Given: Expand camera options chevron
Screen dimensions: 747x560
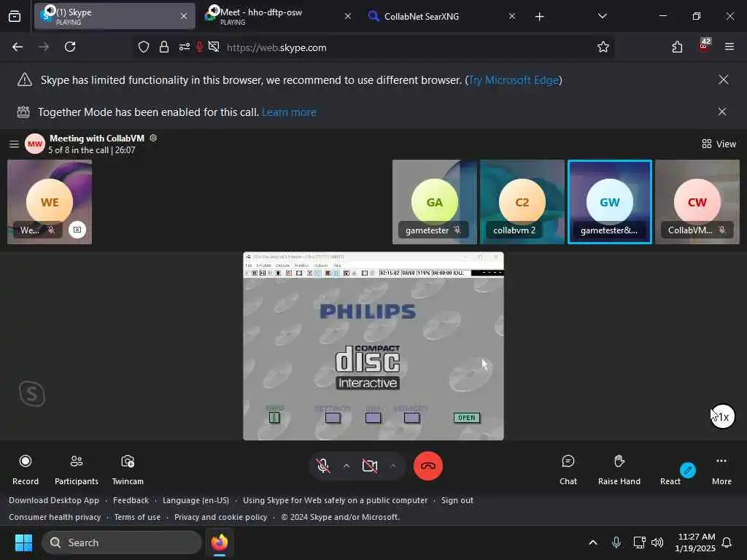Looking at the screenshot, I should coord(393,466).
